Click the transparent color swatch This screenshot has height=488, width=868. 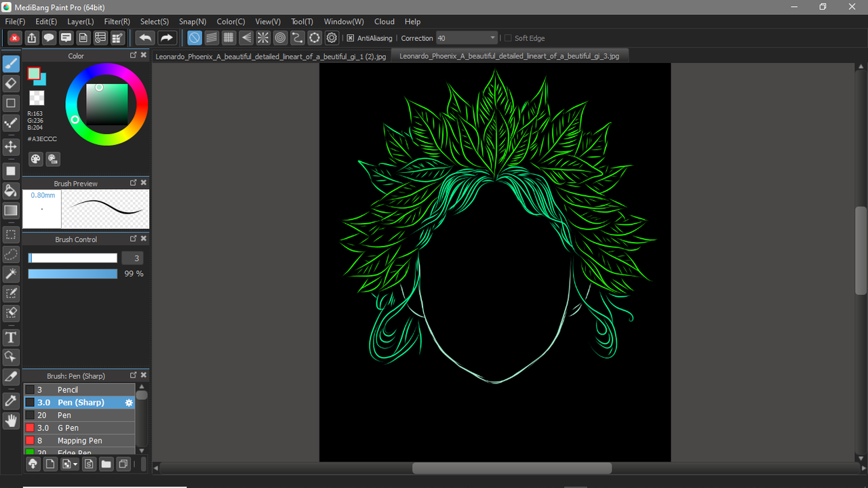tap(37, 98)
